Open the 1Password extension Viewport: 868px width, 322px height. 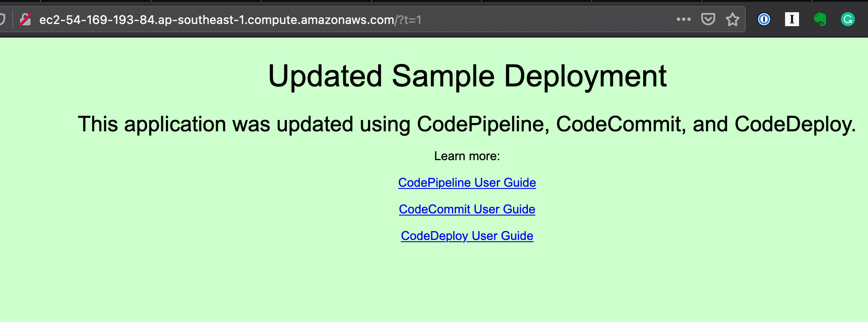[764, 19]
